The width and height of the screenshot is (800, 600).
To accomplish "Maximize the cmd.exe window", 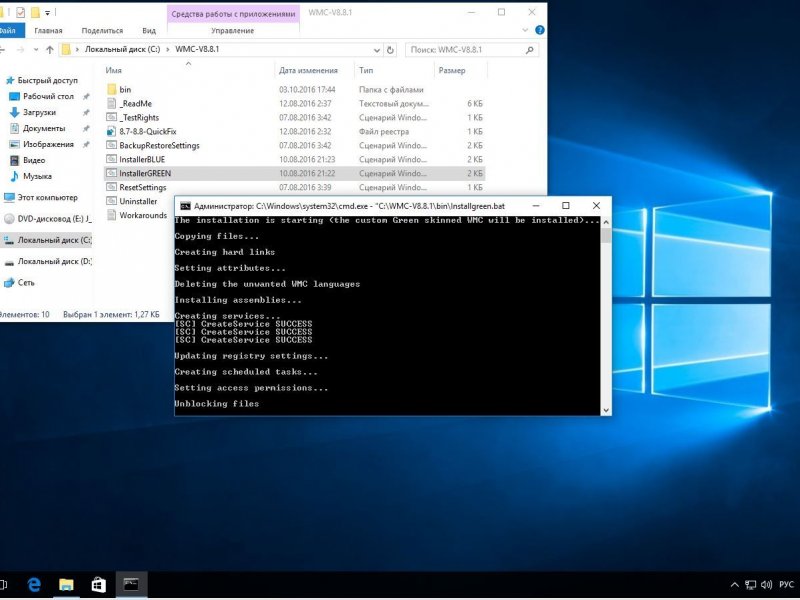I will pos(566,206).
